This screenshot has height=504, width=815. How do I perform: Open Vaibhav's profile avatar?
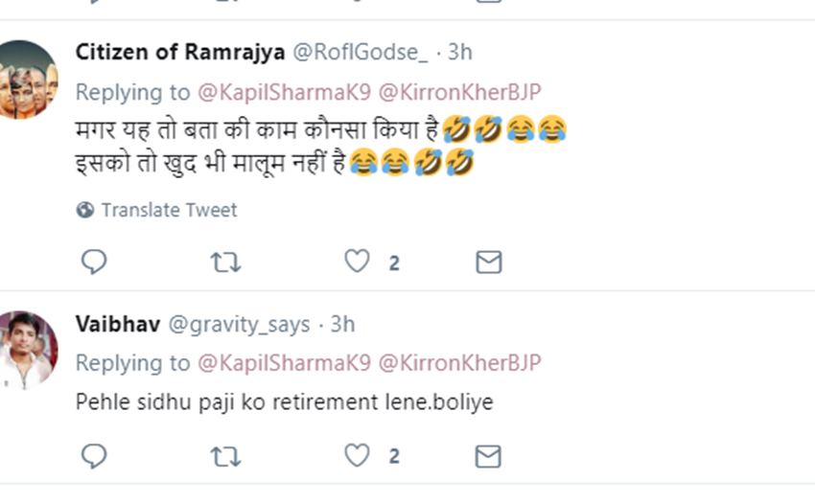[x=28, y=350]
